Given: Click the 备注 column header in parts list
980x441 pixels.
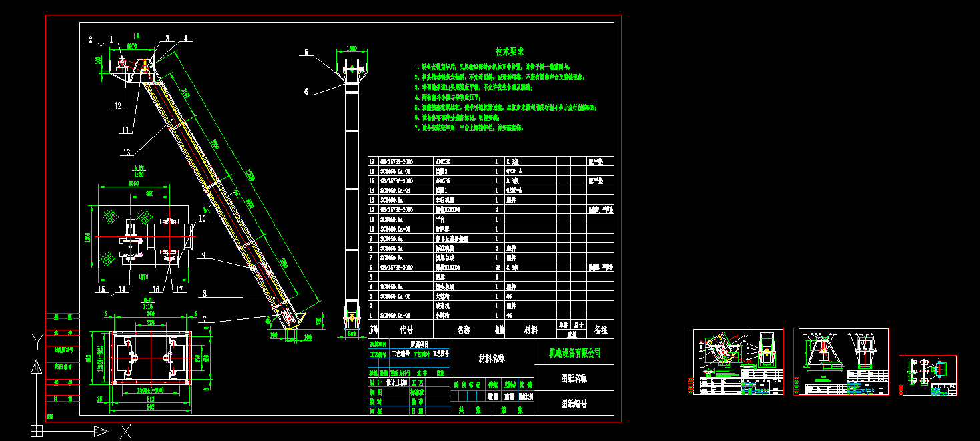Looking at the screenshot, I should 600,330.
